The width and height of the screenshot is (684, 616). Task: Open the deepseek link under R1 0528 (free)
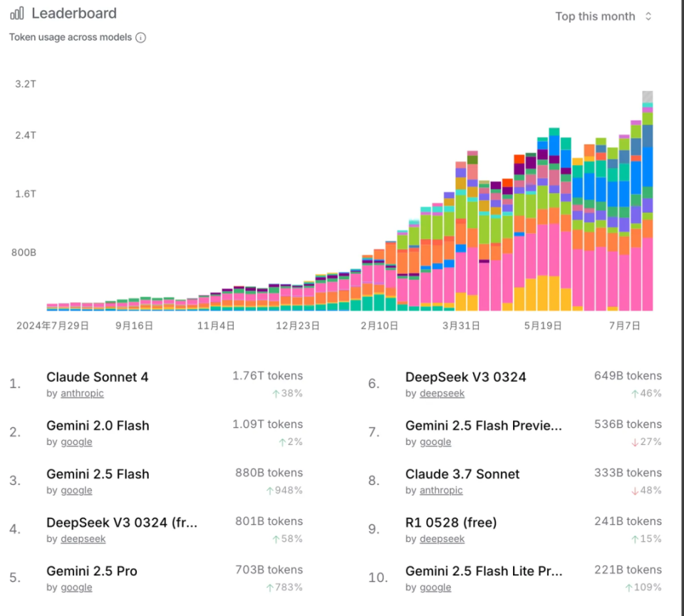click(442, 539)
